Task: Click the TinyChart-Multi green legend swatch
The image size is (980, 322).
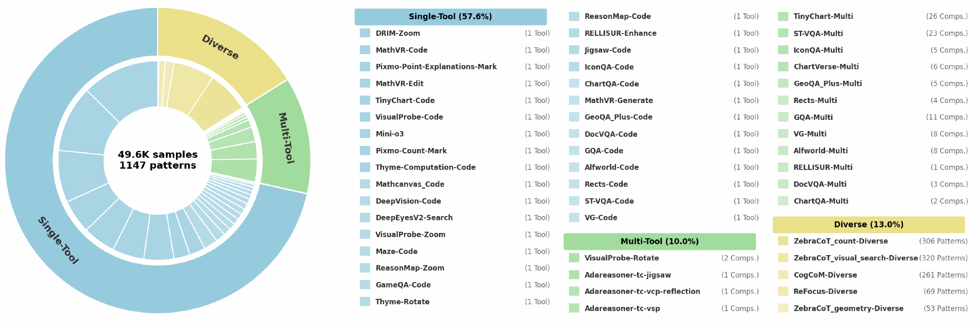Action: click(x=783, y=16)
